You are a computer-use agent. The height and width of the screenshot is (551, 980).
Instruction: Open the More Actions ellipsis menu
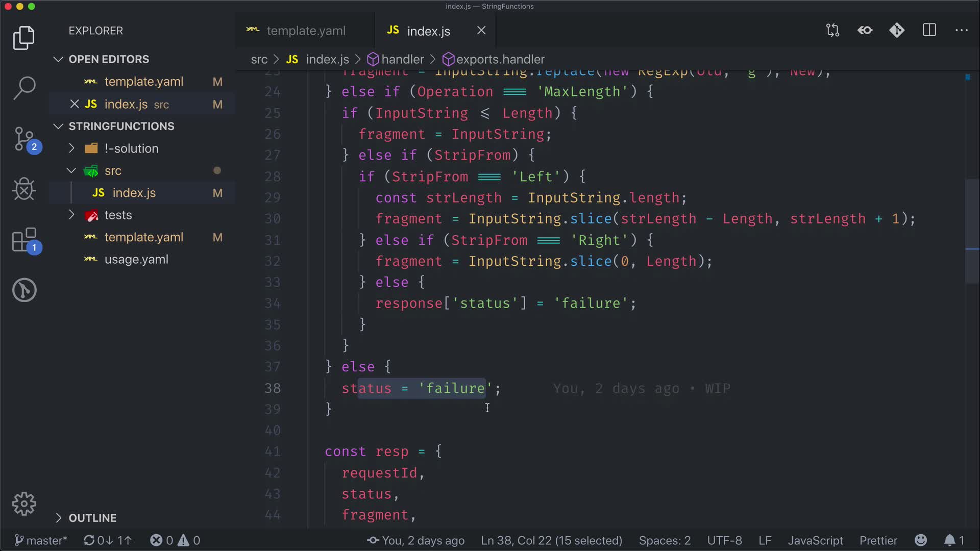click(962, 31)
